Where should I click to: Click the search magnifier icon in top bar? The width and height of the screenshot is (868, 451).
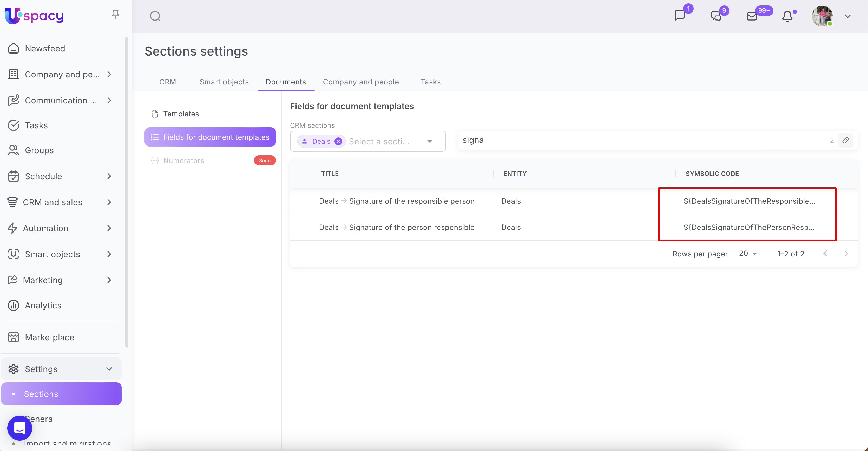click(155, 16)
